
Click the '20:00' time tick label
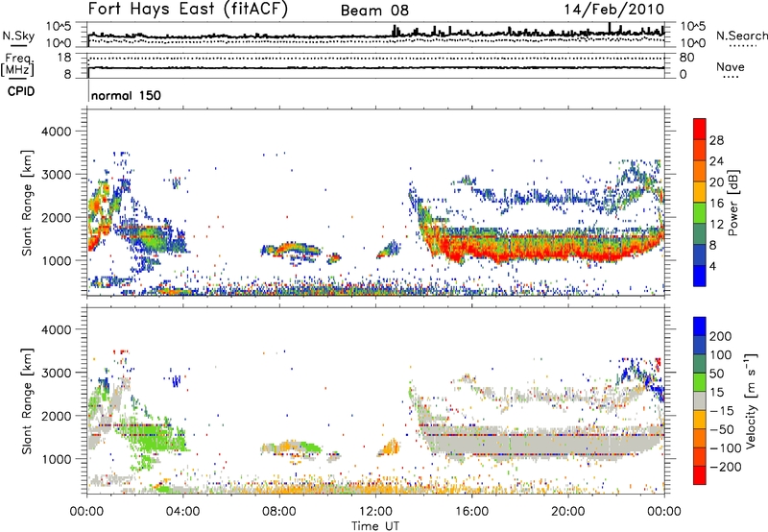(x=567, y=512)
